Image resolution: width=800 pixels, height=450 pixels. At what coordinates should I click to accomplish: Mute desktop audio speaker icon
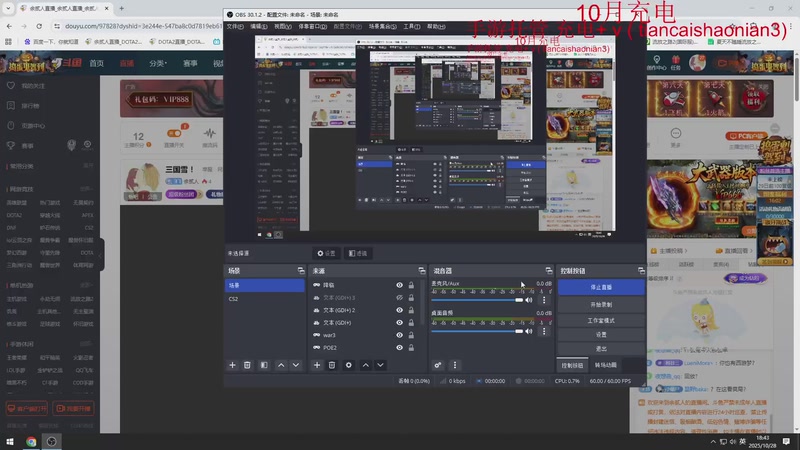529,331
